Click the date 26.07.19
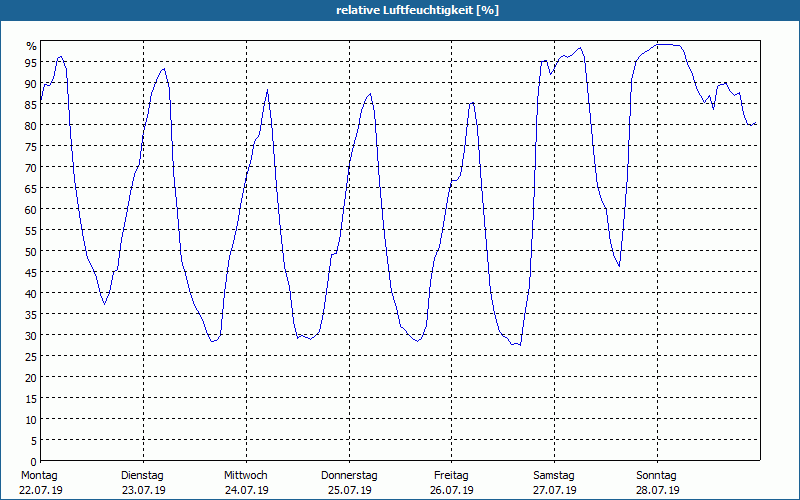This screenshot has height=500, width=800. coord(452,490)
